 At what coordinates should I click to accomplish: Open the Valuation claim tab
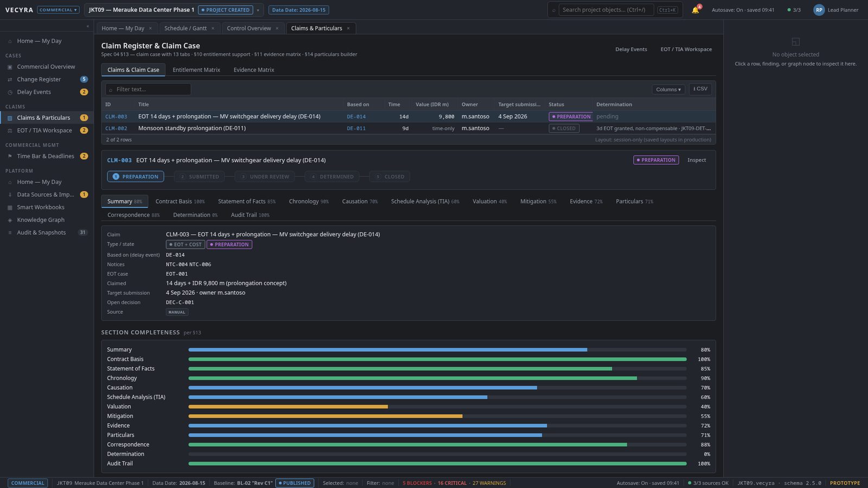[x=489, y=202]
